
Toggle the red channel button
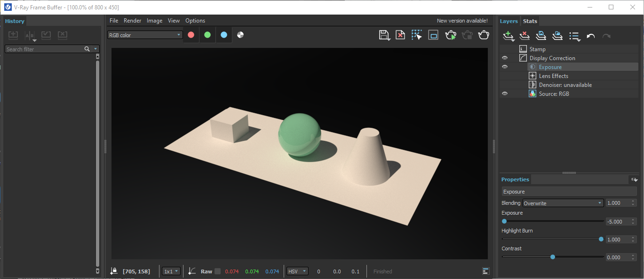191,35
